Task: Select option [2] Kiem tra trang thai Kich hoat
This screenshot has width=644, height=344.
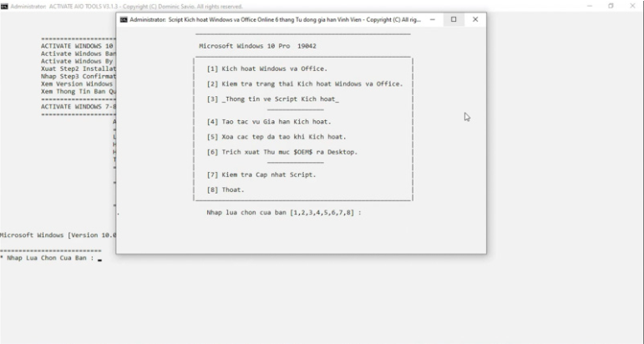Action: click(304, 83)
